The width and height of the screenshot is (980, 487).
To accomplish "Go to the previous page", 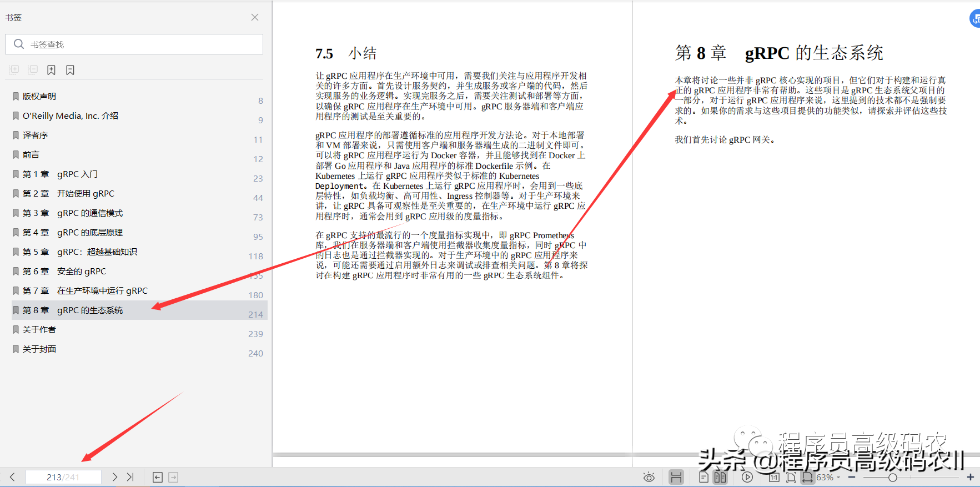I will 12,477.
